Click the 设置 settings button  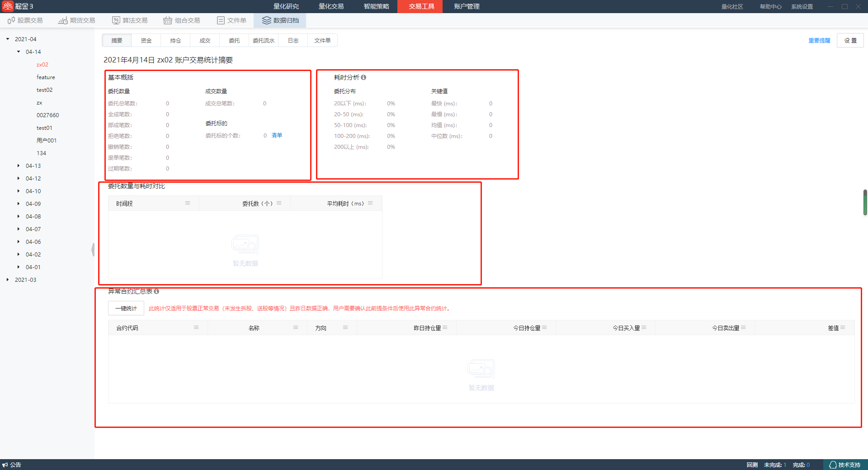[850, 40]
